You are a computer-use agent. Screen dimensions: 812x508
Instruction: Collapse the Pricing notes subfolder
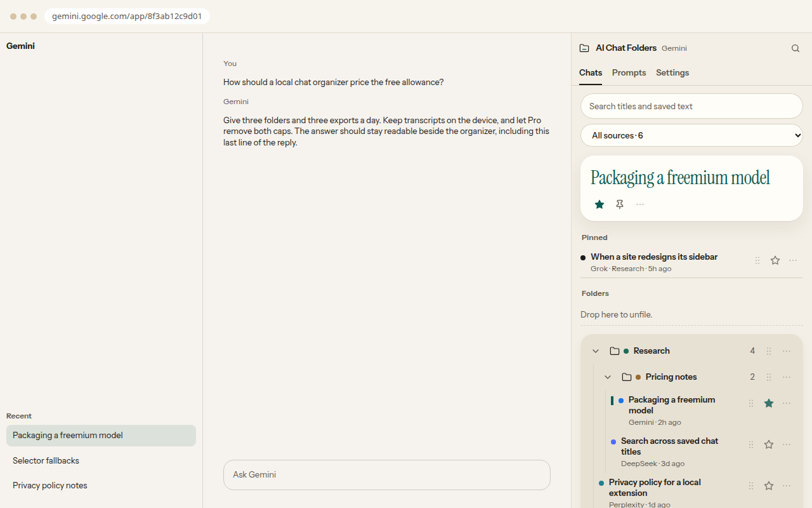pyautogui.click(x=608, y=377)
